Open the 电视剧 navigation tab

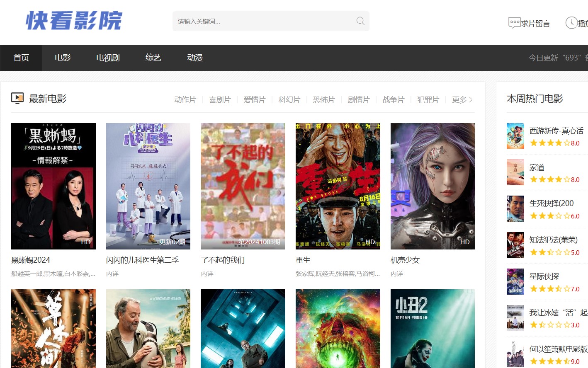108,58
